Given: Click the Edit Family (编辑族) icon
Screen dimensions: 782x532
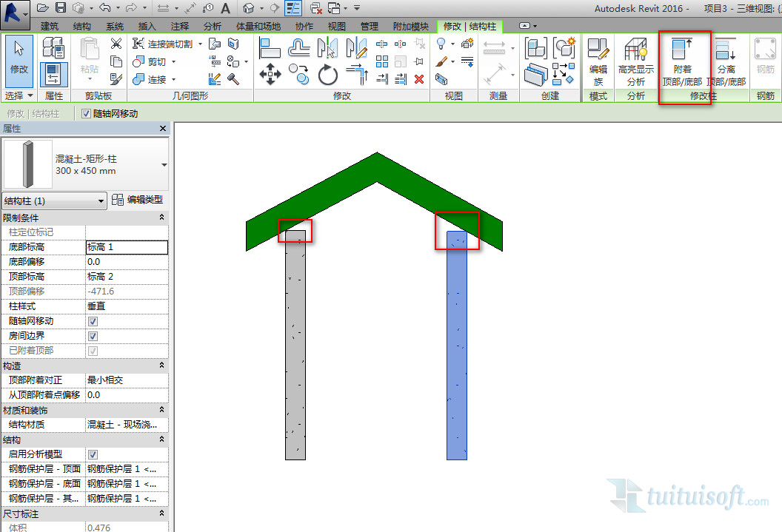Looking at the screenshot, I should pyautogui.click(x=598, y=61).
